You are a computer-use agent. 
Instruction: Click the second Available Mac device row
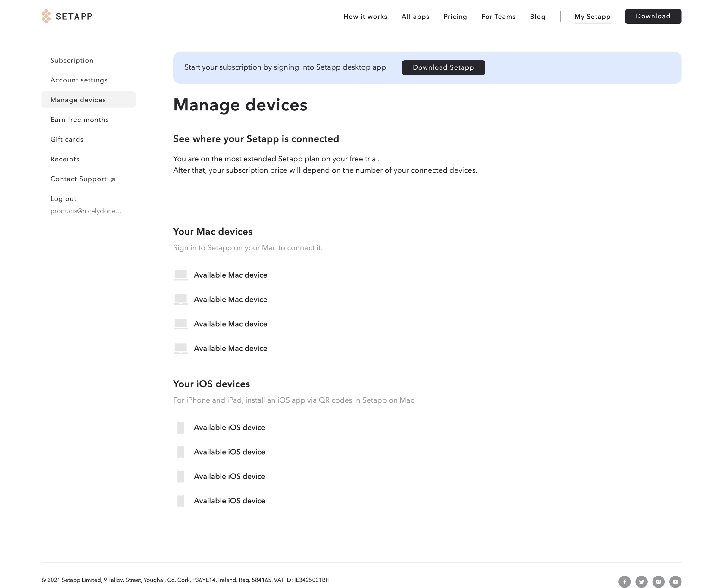pyautogui.click(x=220, y=299)
